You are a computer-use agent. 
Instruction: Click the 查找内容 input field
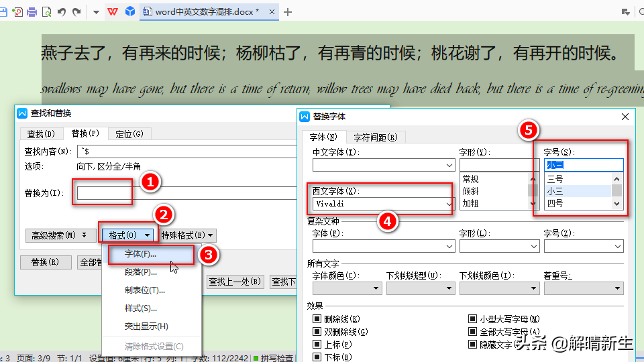(x=187, y=152)
